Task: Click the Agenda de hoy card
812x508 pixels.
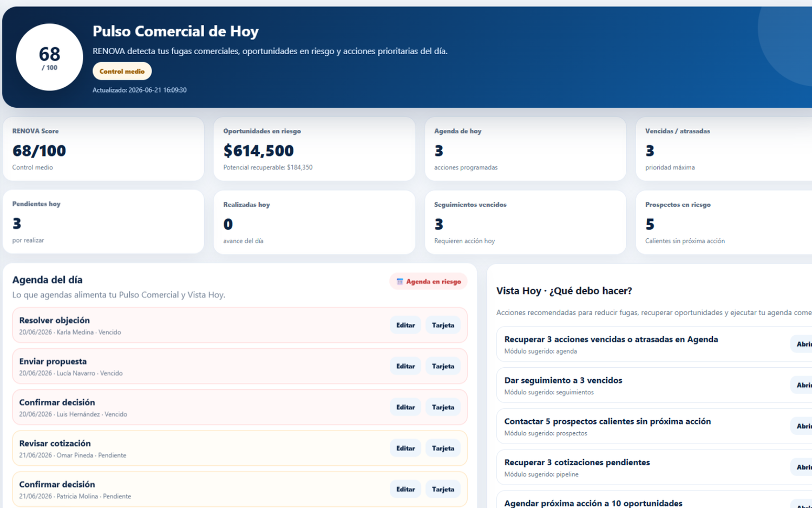Action: 526,149
